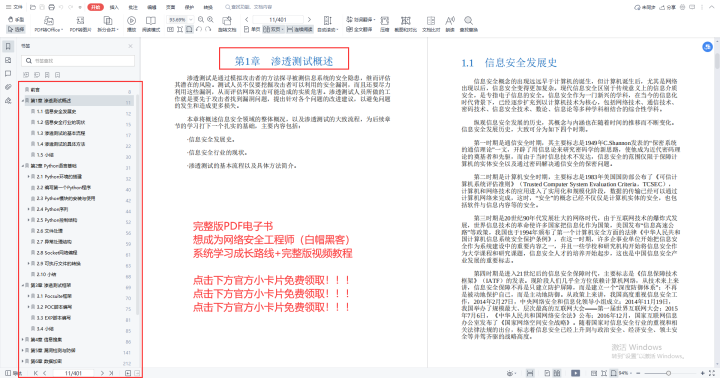
Task: Click the zoom in magnifier icon
Action: point(210,20)
